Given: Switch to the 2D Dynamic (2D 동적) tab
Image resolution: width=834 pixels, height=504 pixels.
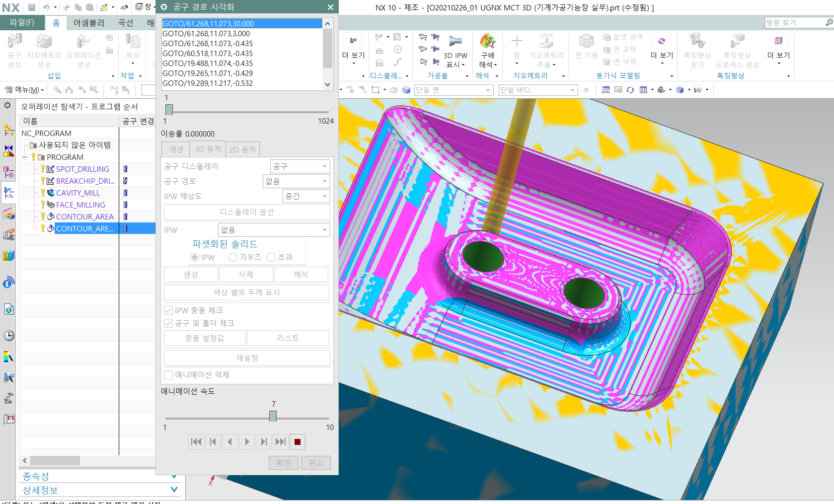Looking at the screenshot, I should pyautogui.click(x=242, y=149).
